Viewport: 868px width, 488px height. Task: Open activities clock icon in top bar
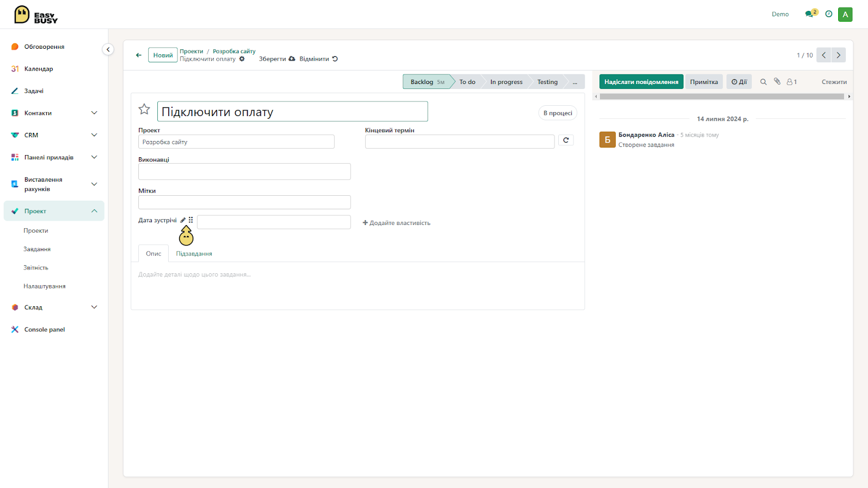pyautogui.click(x=828, y=14)
